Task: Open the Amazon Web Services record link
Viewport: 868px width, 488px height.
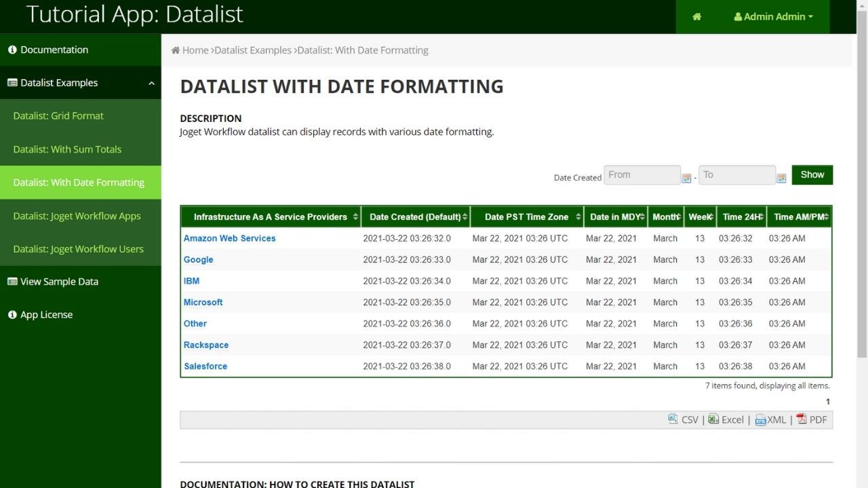Action: [229, 239]
